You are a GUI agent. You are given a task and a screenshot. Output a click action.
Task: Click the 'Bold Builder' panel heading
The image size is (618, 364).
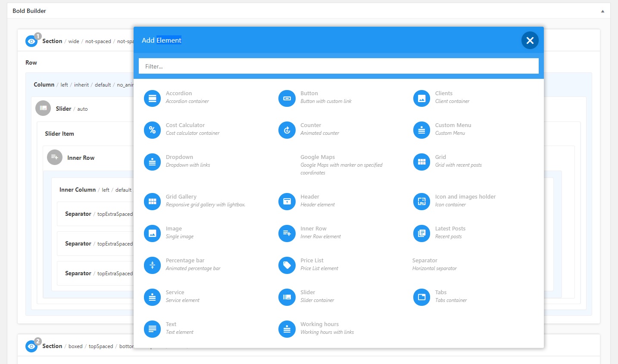[x=29, y=11]
